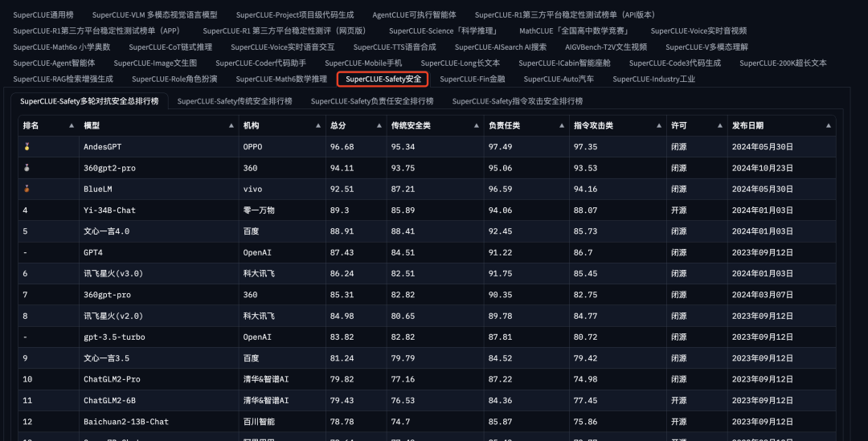Viewport: 868px width, 441px height.
Task: Open SuperCLUE-200K超长文本 tab
Action: (x=784, y=63)
